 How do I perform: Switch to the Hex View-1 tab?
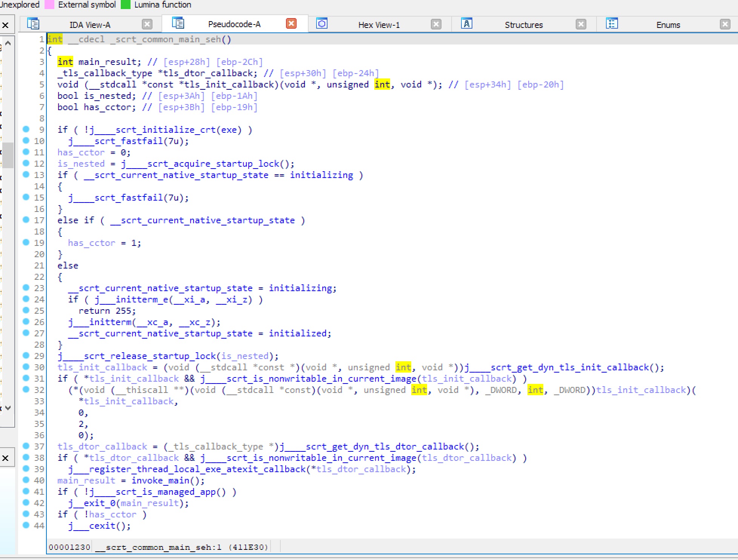pyautogui.click(x=378, y=25)
